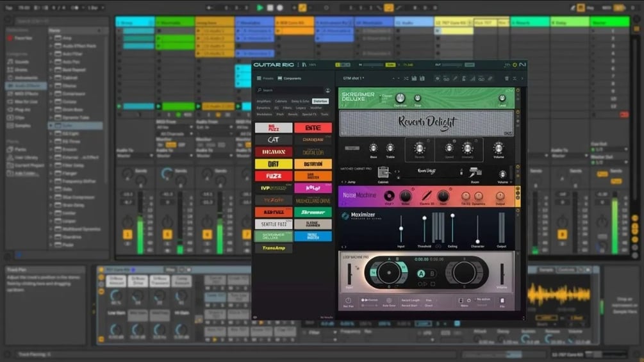Select the Amplifiers category filter
Viewport: 644px width, 362px height.
point(263,101)
